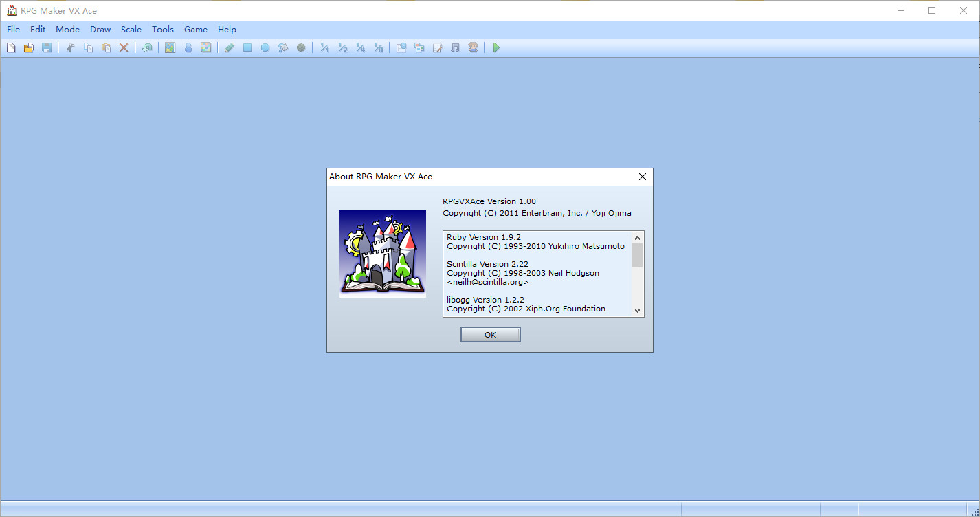Viewport: 980px width, 517px height.
Task: Select the Shadow Pen tool
Action: tap(301, 47)
